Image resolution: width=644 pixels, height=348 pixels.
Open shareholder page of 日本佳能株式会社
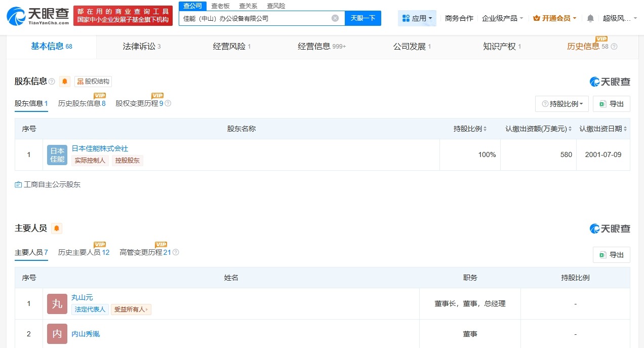(100, 148)
